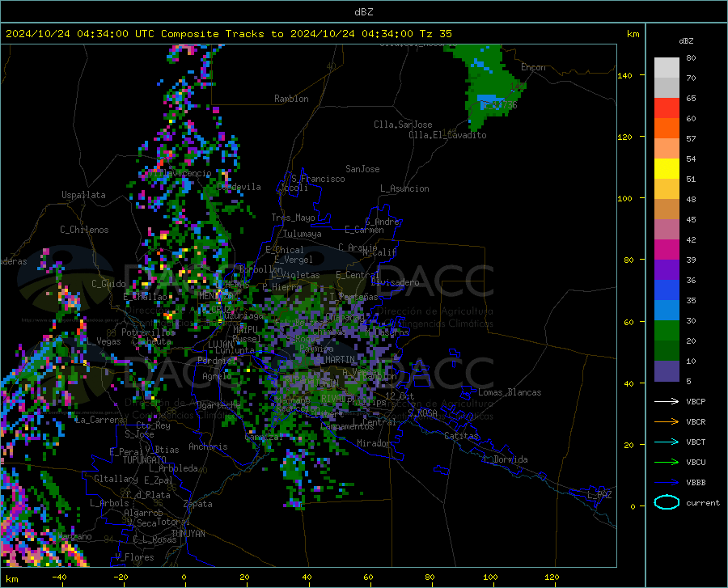Screen dimensions: 728x588
Task: Click the L_Asuncion place label
Action: [x=404, y=188]
